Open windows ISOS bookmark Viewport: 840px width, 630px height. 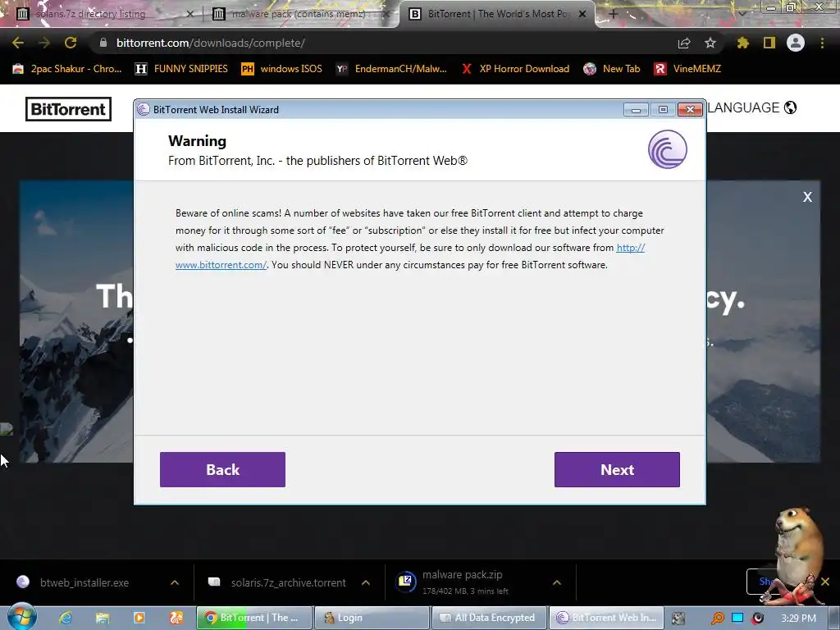point(282,69)
